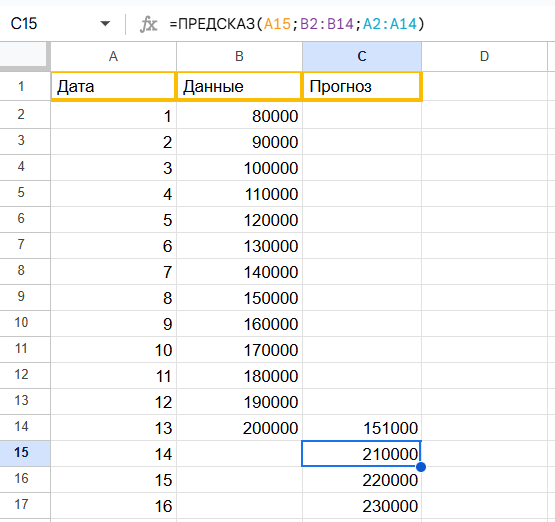Select column B header

point(239,57)
